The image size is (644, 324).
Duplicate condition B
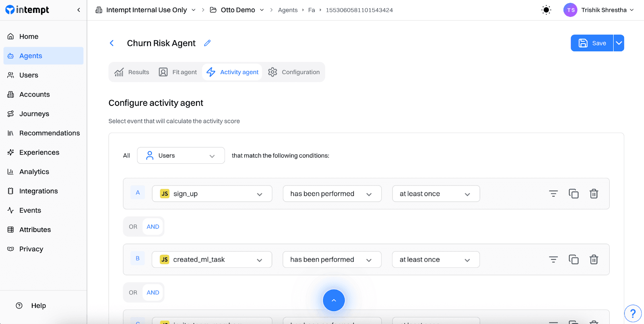point(574,260)
